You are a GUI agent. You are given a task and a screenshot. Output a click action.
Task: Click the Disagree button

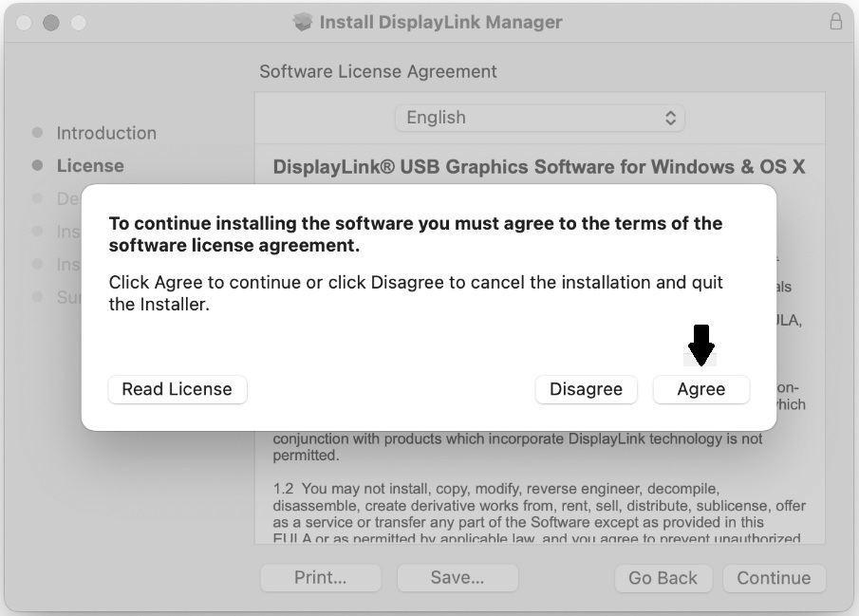pyautogui.click(x=587, y=389)
